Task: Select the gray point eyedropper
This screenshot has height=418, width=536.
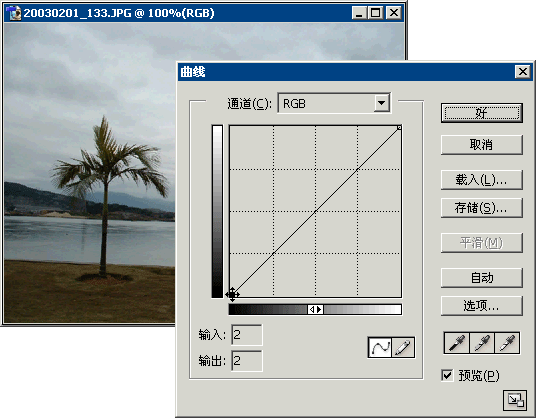Action: [x=482, y=343]
